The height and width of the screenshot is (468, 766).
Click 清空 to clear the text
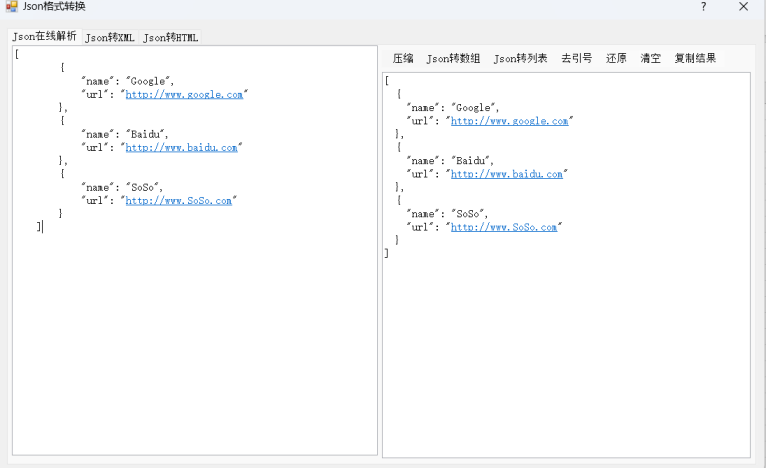pos(651,59)
